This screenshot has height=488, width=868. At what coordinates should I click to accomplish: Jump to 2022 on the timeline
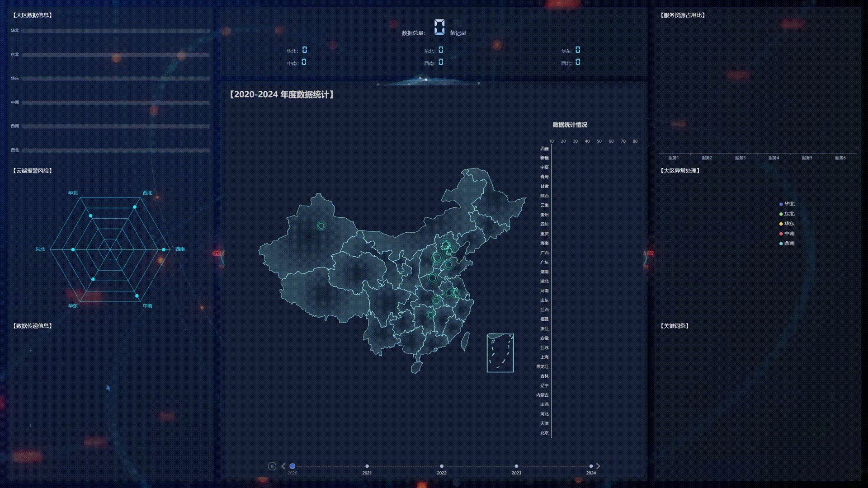(442, 466)
